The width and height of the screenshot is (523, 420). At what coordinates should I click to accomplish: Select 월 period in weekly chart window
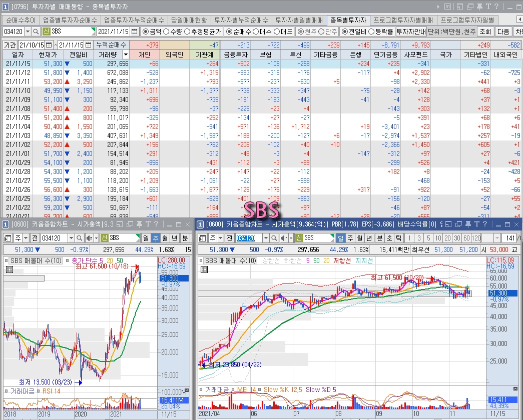tap(165, 238)
